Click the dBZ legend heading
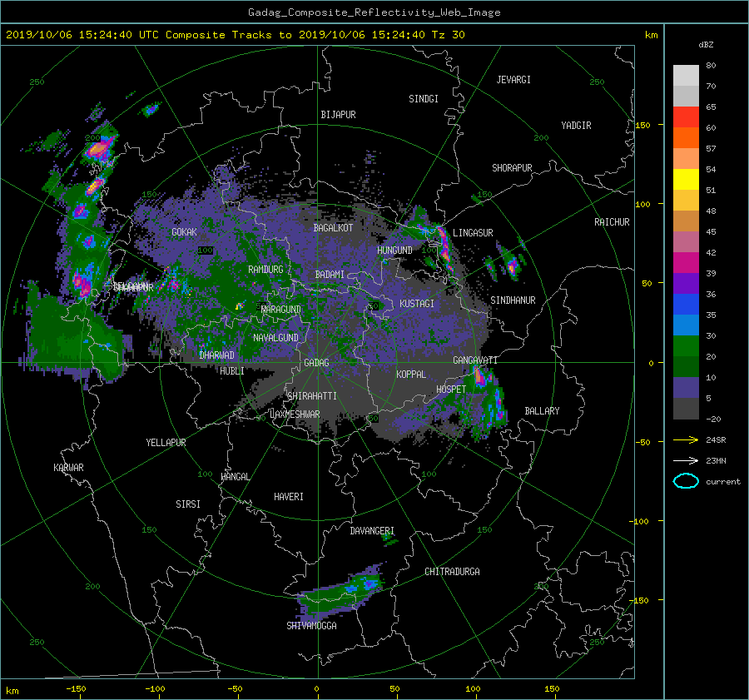Image resolution: width=749 pixels, height=700 pixels. [x=706, y=44]
